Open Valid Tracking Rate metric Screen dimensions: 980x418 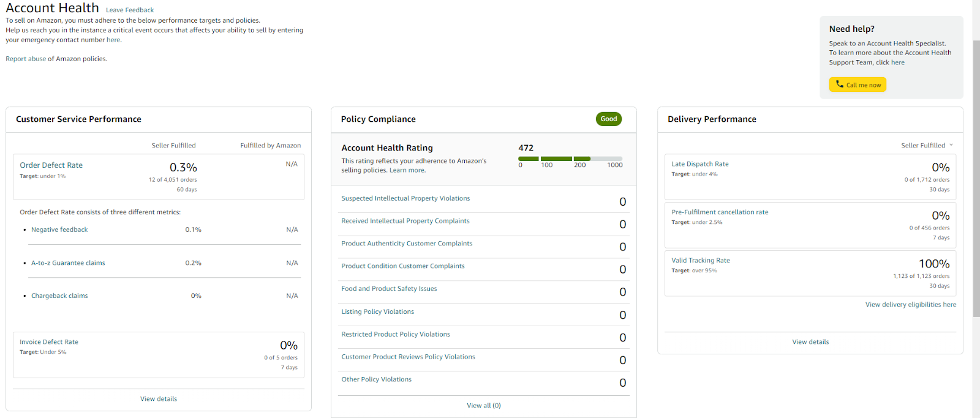(701, 260)
